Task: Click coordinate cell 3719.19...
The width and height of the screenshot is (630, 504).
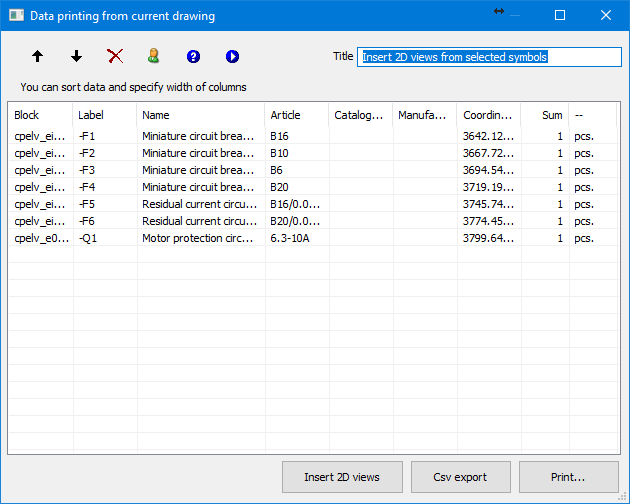Action: (x=489, y=187)
